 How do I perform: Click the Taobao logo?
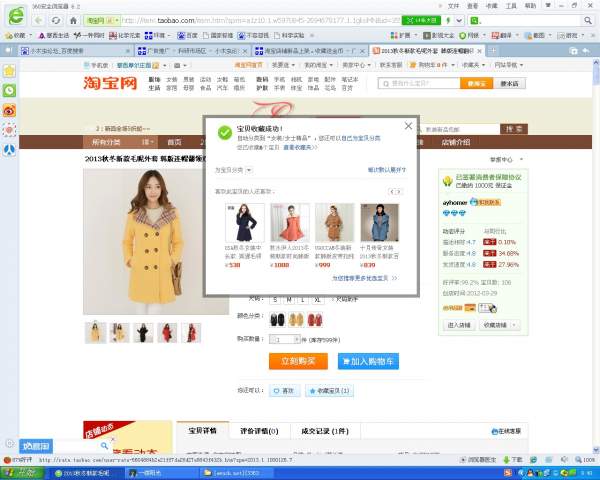point(110,83)
